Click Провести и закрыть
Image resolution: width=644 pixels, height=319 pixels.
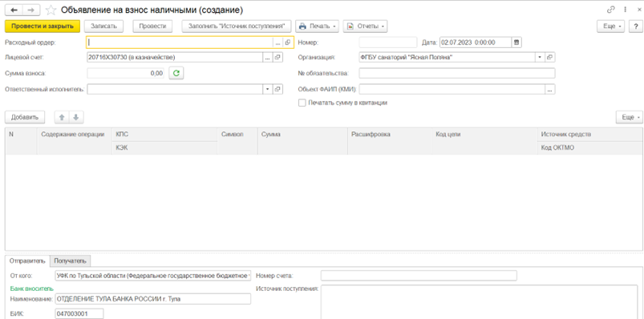point(43,26)
